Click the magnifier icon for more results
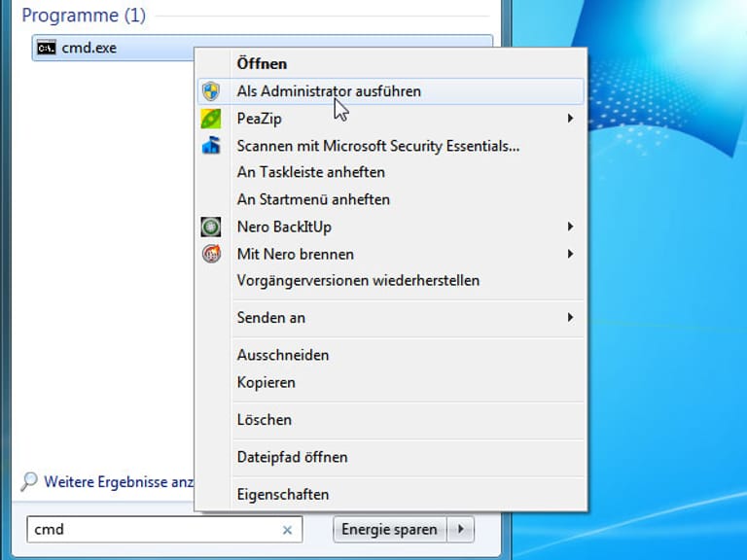Screen dimensions: 747x560 [x=29, y=481]
